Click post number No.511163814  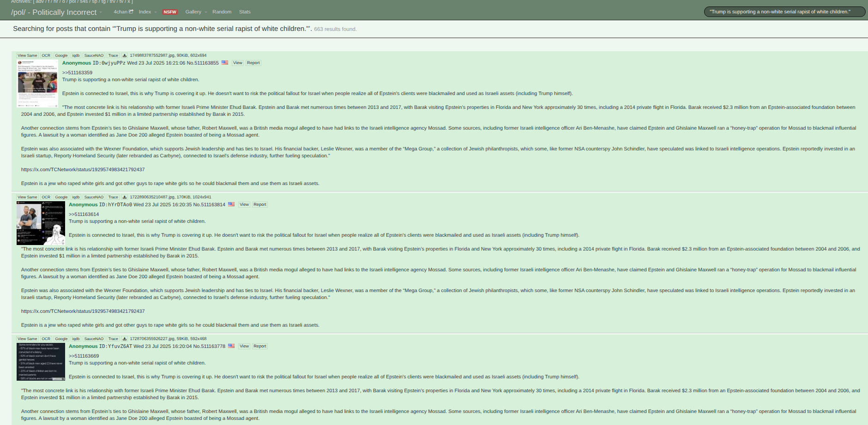click(209, 204)
